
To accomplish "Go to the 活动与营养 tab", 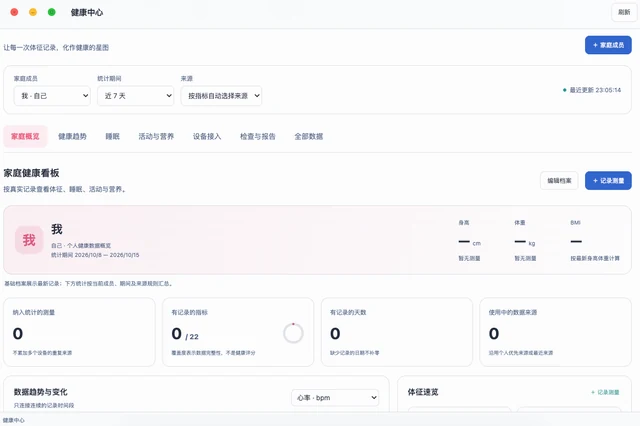I will pyautogui.click(x=156, y=136).
